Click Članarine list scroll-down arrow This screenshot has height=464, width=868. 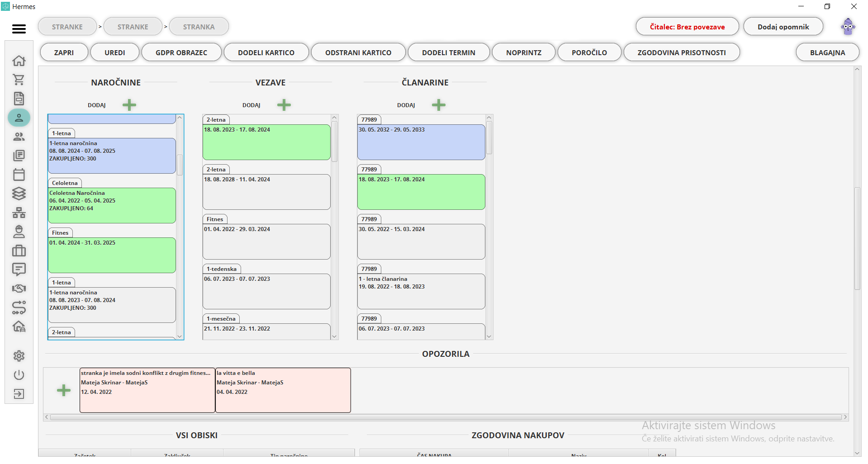tap(489, 336)
